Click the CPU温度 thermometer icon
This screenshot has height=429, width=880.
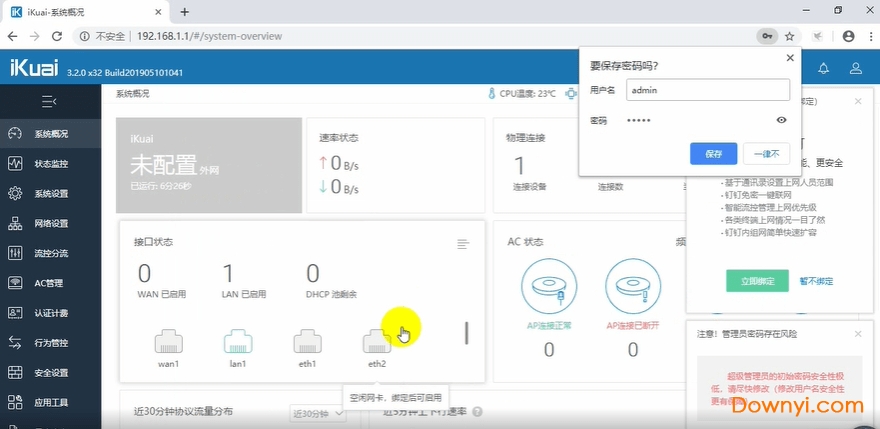(492, 93)
